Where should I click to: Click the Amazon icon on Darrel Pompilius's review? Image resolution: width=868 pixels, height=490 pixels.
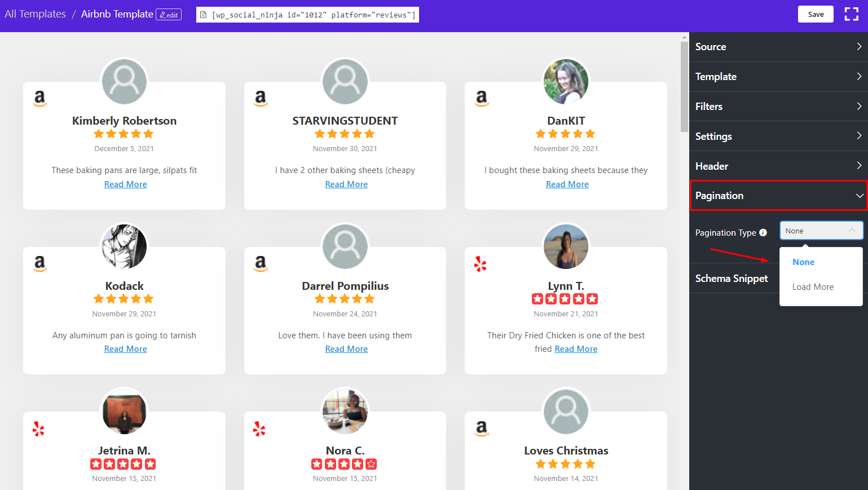pyautogui.click(x=261, y=264)
